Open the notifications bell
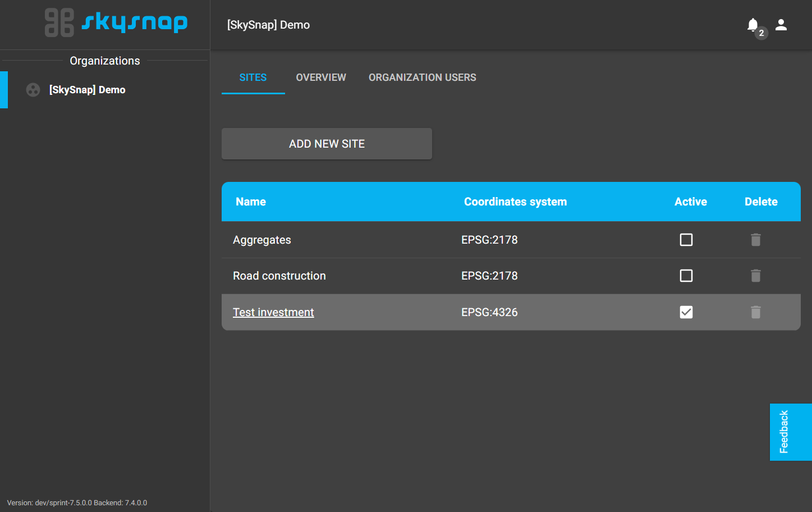Screen dimensions: 812x512 (x=753, y=25)
